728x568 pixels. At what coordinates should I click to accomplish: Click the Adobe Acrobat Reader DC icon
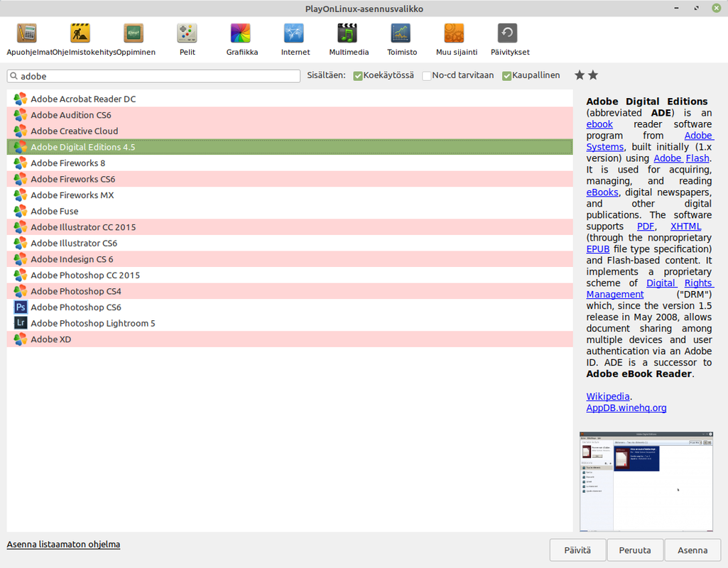[x=21, y=99]
